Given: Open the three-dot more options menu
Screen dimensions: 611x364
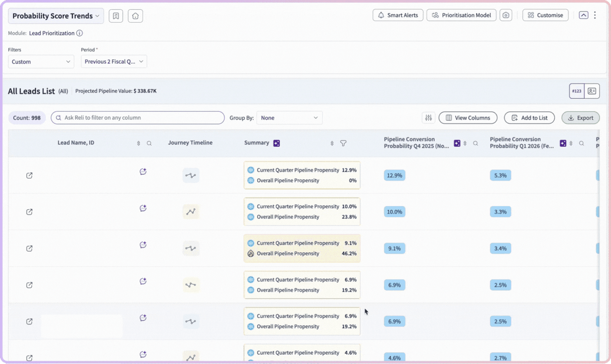Looking at the screenshot, I should [595, 15].
